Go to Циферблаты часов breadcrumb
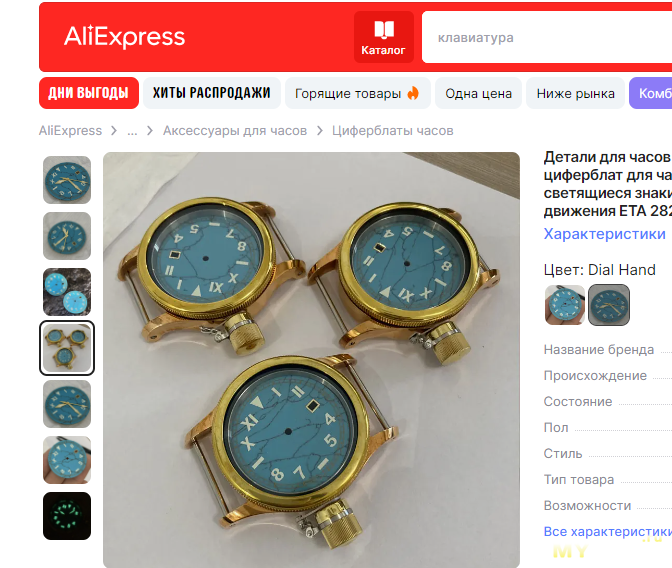Viewport: 672px width, 568px height. [393, 131]
